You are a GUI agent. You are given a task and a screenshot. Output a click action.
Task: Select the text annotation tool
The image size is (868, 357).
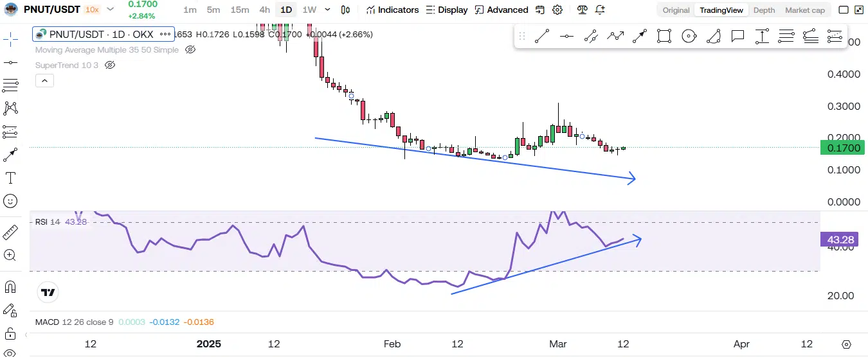click(x=10, y=178)
